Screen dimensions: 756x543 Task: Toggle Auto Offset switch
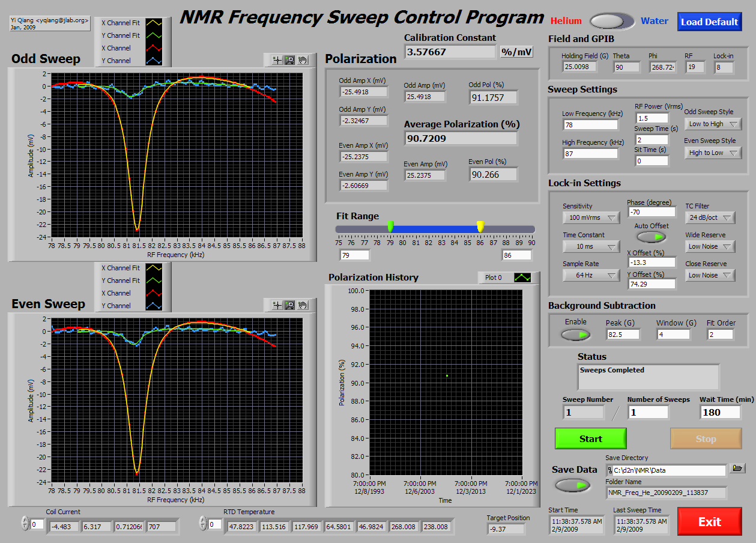[x=652, y=237]
